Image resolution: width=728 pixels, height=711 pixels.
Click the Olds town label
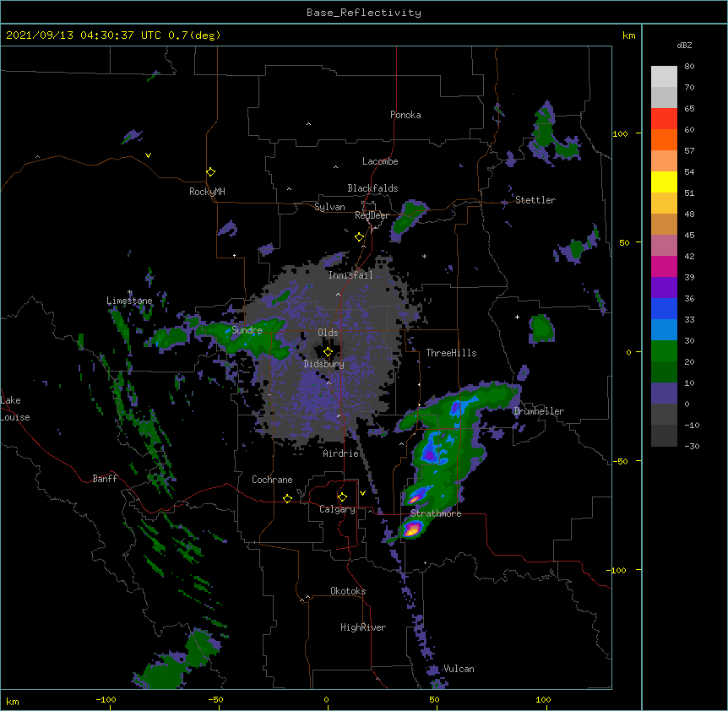point(328,333)
